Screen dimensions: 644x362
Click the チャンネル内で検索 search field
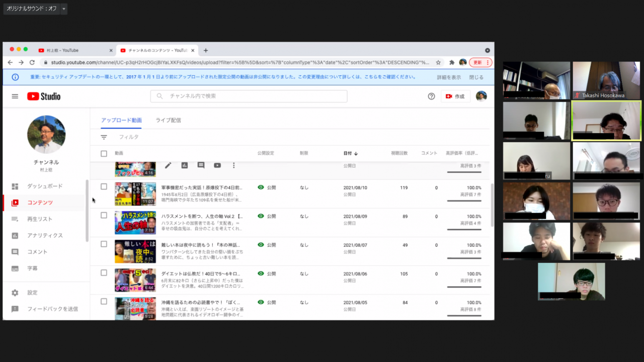[x=249, y=96]
